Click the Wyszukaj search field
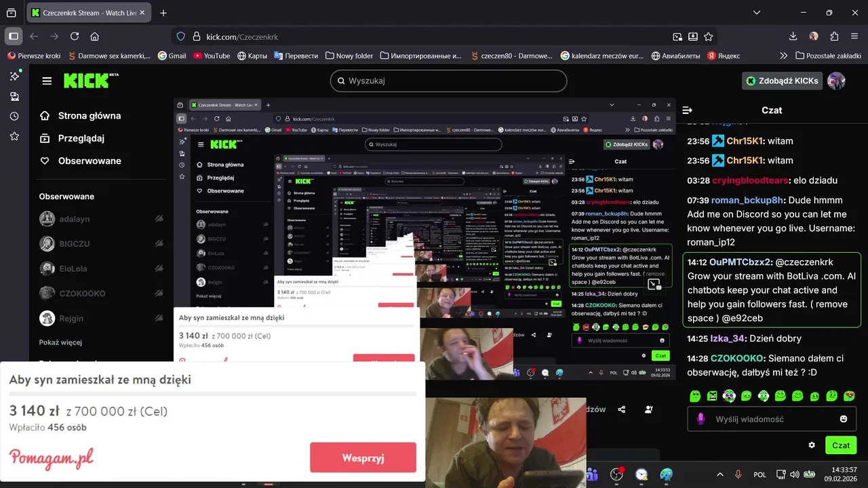This screenshot has width=868, height=488. (x=448, y=81)
